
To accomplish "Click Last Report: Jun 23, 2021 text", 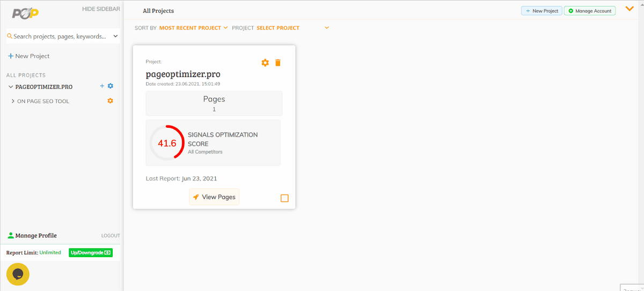I will click(x=181, y=178).
